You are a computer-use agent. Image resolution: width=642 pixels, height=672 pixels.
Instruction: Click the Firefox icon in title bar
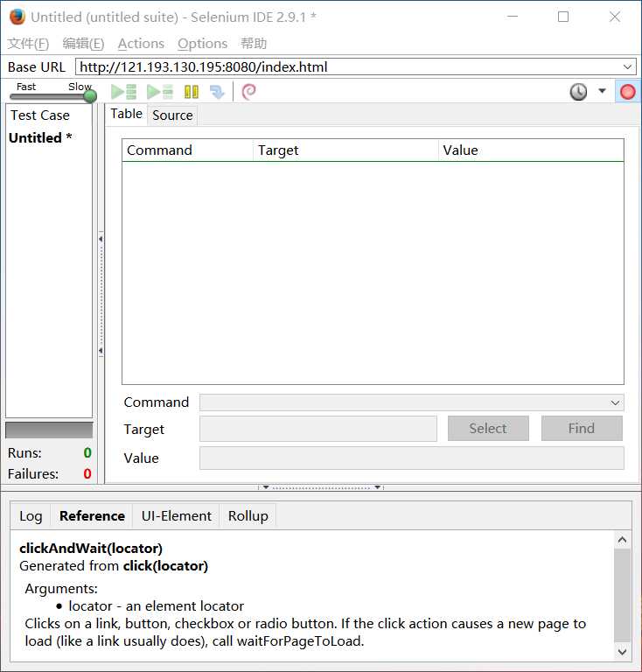(x=17, y=17)
